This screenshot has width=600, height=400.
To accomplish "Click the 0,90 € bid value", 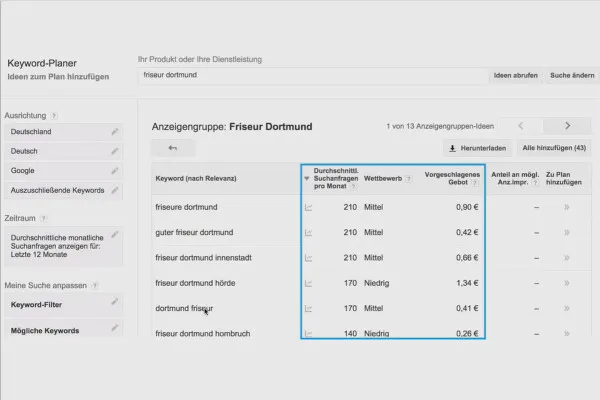I will [467, 207].
